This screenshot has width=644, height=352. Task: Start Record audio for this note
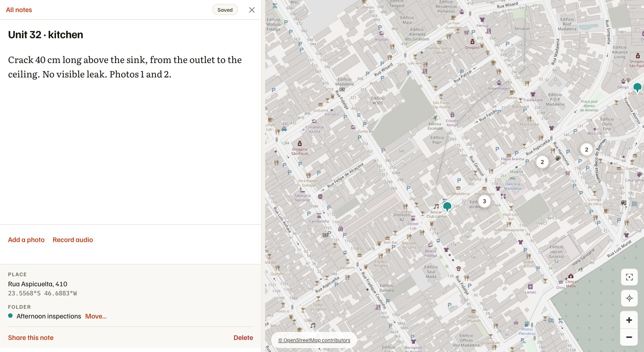73,240
